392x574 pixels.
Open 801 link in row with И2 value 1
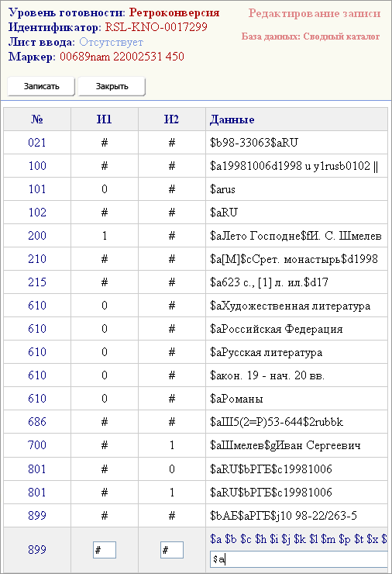37,492
